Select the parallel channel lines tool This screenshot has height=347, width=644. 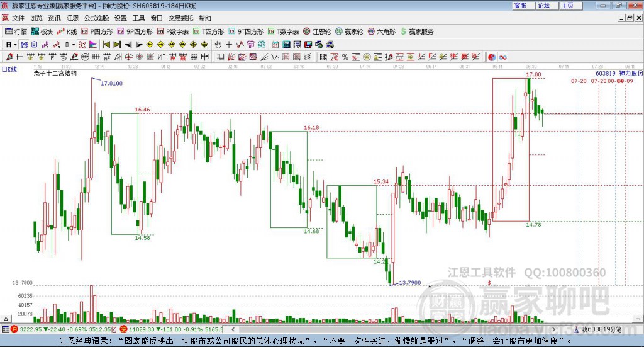308,57
